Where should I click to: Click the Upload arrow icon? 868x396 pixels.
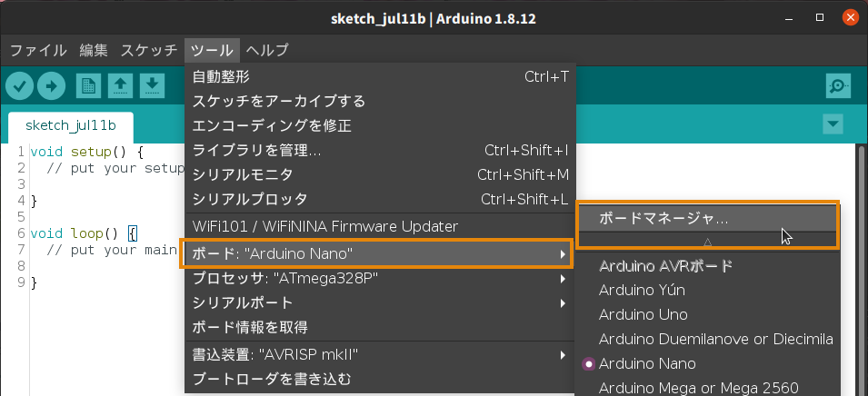coord(52,86)
